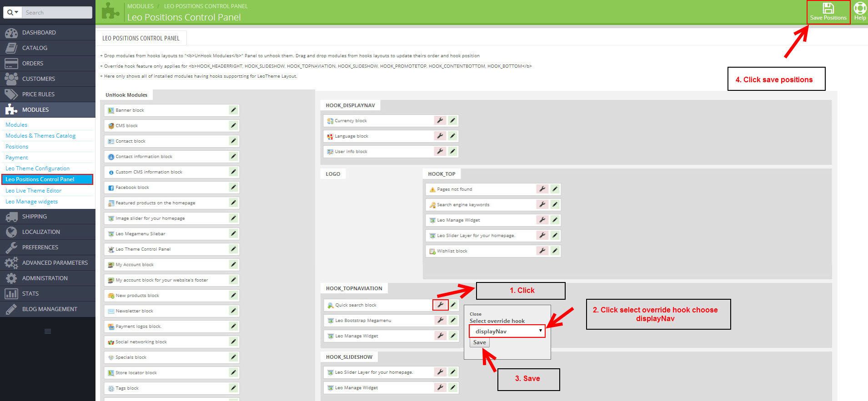Select the Social networking block row

(x=172, y=342)
